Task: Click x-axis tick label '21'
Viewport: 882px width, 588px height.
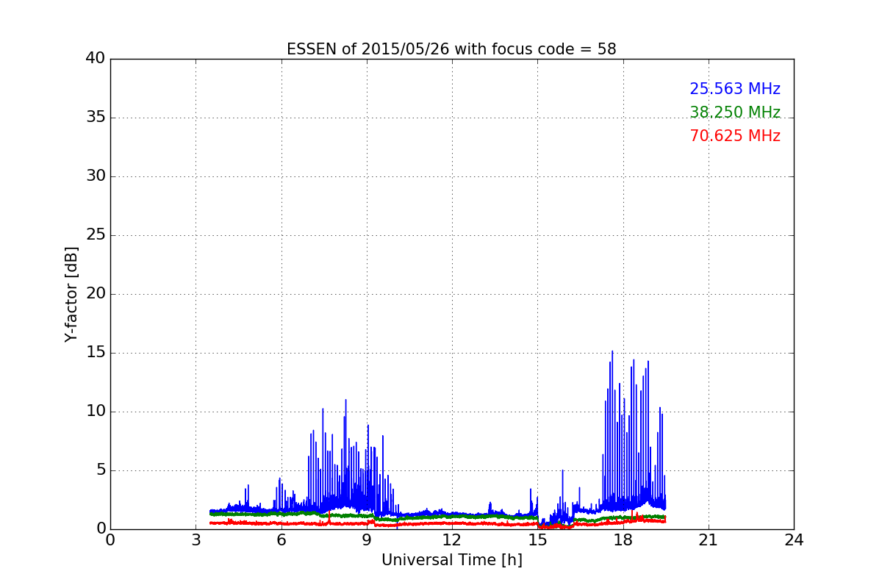Action: pyautogui.click(x=709, y=540)
